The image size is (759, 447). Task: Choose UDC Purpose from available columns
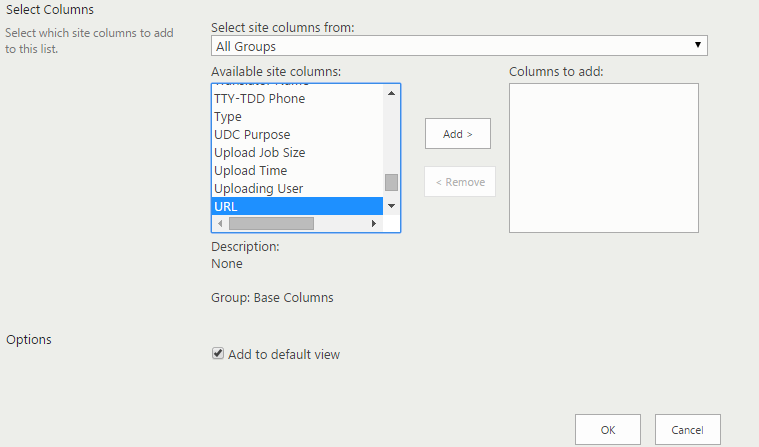pos(252,135)
